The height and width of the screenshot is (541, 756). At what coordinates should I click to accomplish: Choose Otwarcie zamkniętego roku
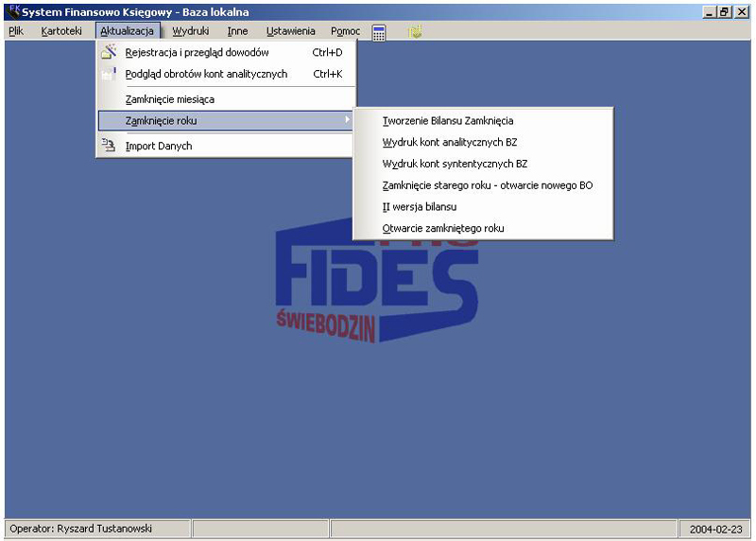[483, 228]
